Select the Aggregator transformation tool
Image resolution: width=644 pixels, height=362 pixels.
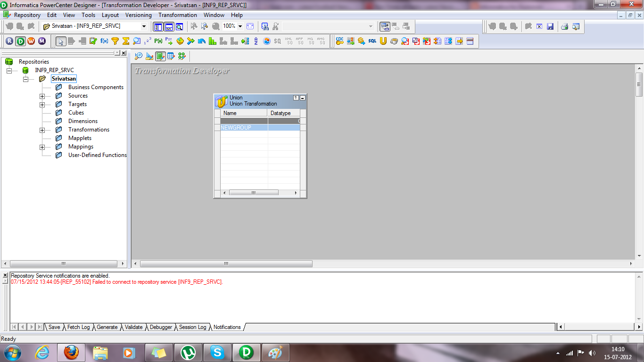[125, 41]
